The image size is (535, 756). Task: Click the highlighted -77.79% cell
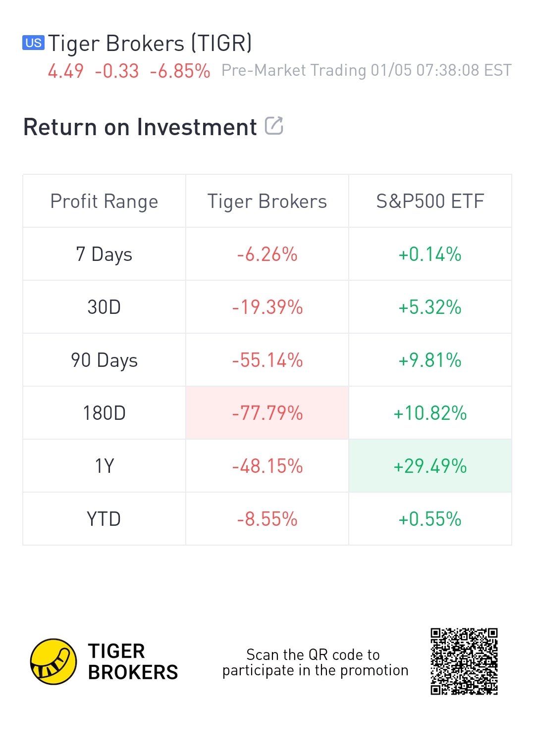coord(267,413)
